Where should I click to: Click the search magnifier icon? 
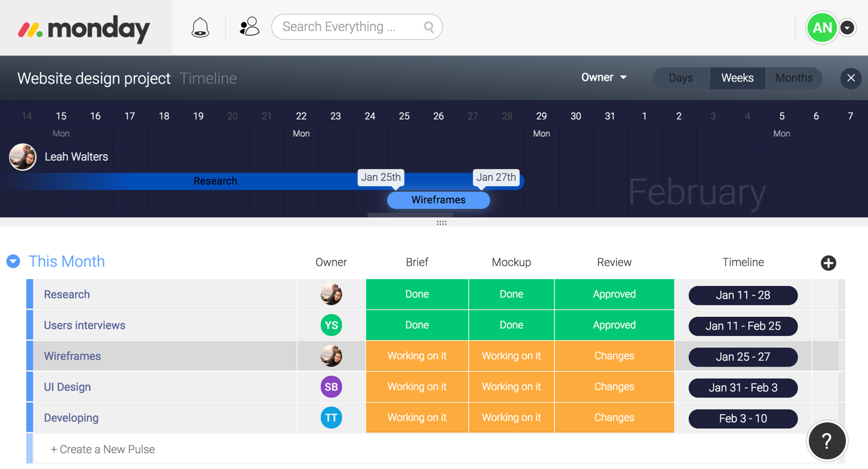point(428,27)
